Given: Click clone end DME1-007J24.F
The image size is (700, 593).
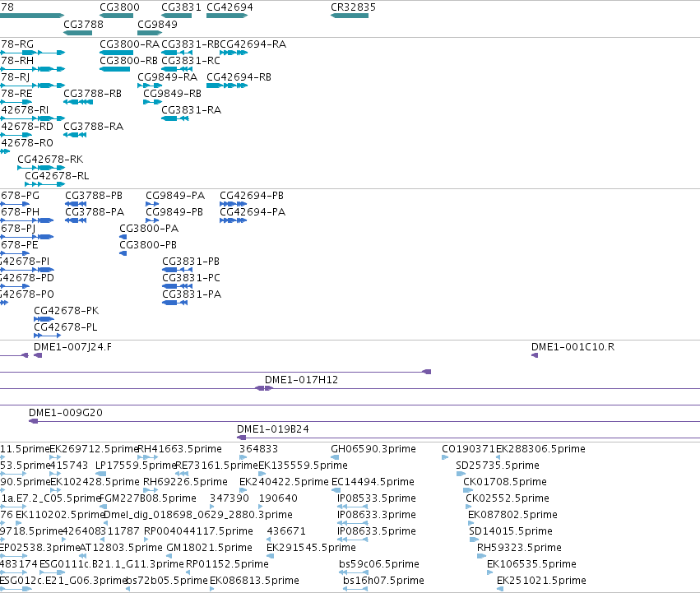Looking at the screenshot, I should click(38, 355).
